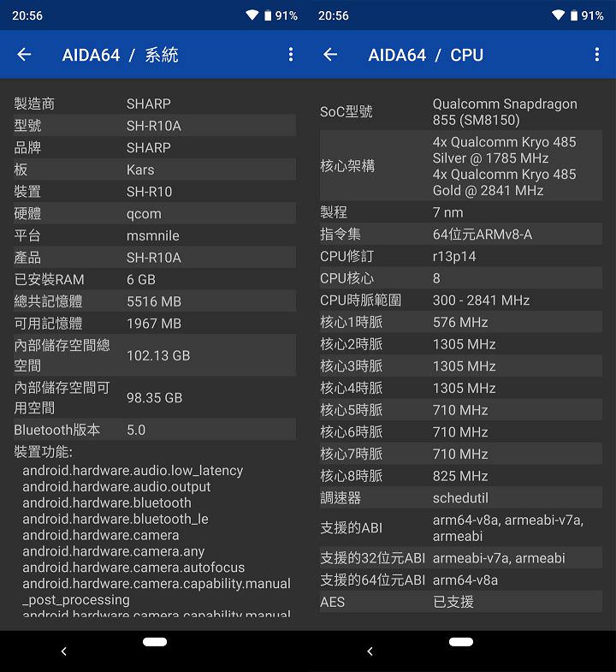This screenshot has height=672, width=616.
Task: Tap android.hardware.camera.any entry
Action: coord(114,551)
